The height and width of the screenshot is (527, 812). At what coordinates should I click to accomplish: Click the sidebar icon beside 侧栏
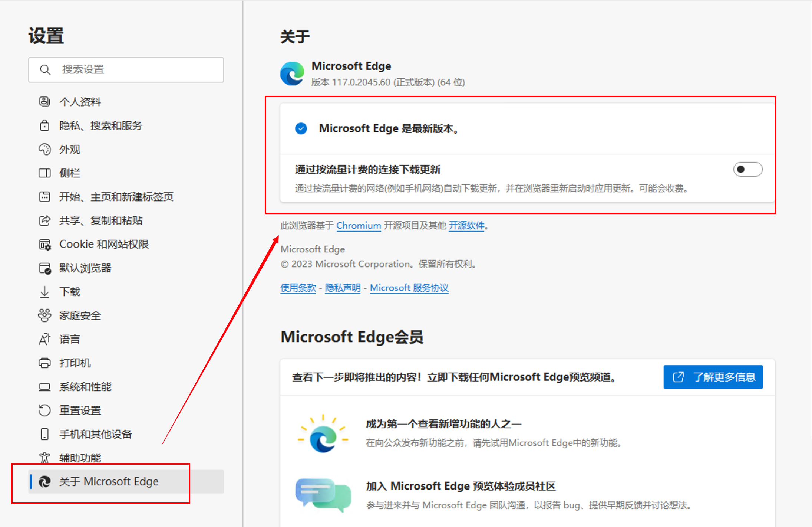[x=44, y=173]
